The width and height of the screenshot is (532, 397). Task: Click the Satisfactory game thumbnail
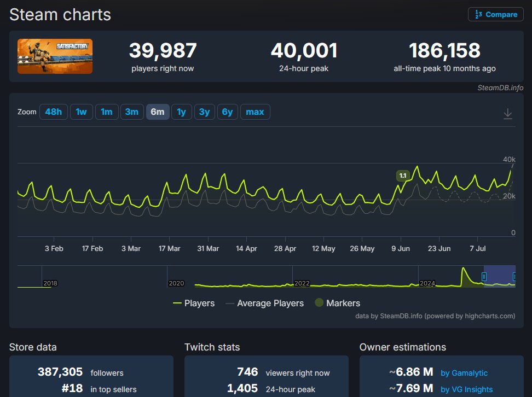coord(55,56)
